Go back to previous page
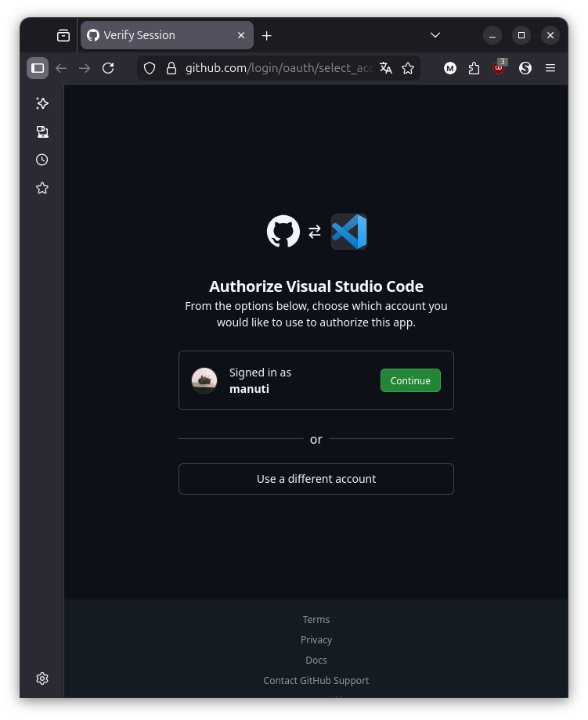 coord(61,68)
